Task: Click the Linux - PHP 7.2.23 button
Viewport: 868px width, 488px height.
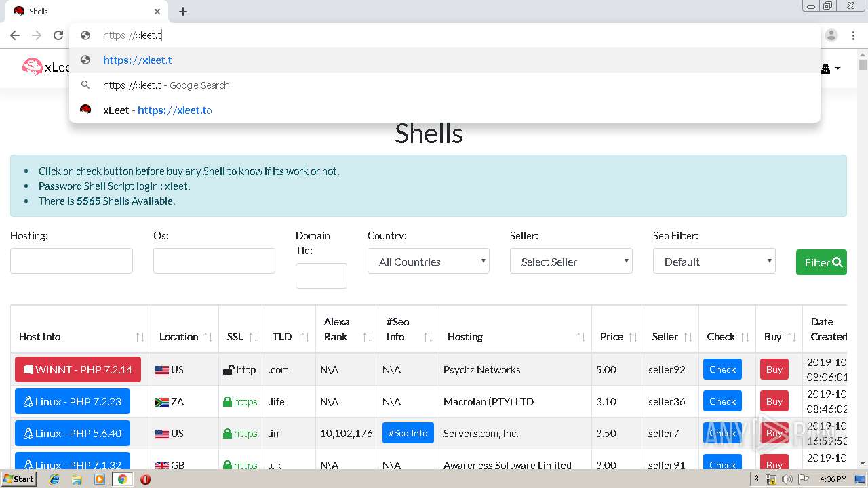Action: pyautogui.click(x=73, y=401)
